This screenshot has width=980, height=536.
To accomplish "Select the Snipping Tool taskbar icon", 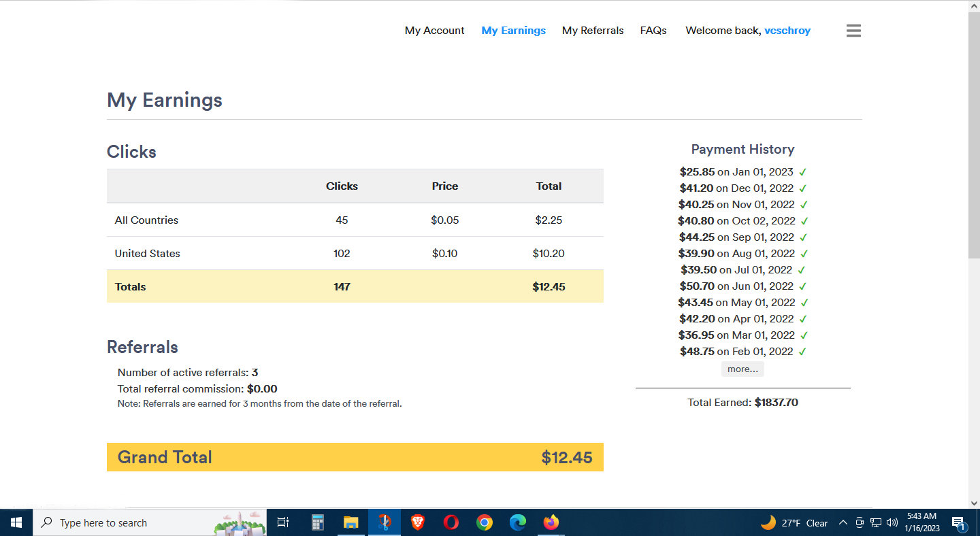I will (385, 522).
